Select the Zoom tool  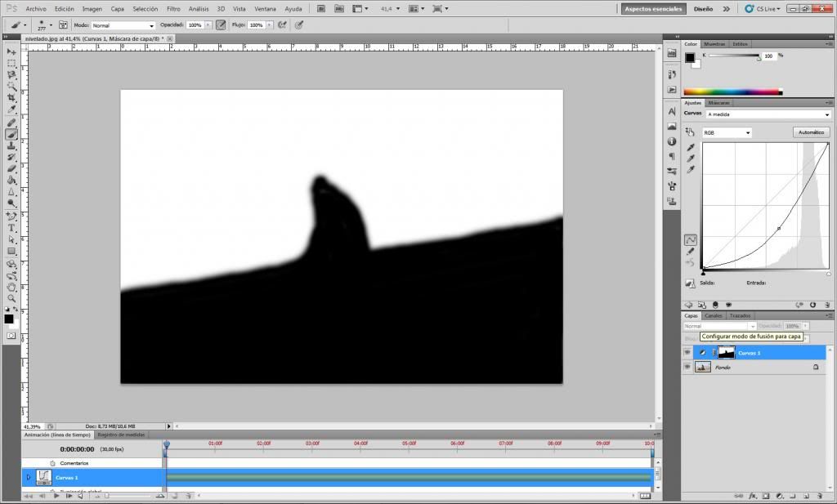pos(11,299)
